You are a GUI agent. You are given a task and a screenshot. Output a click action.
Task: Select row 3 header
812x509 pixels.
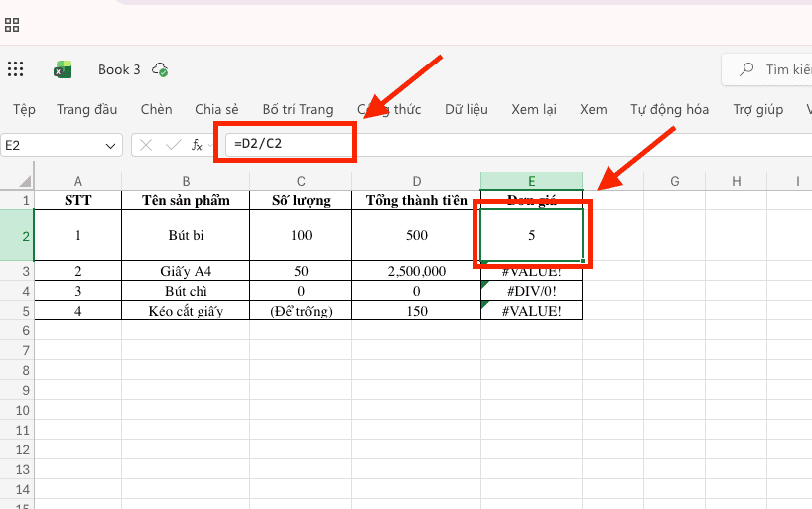point(17,271)
